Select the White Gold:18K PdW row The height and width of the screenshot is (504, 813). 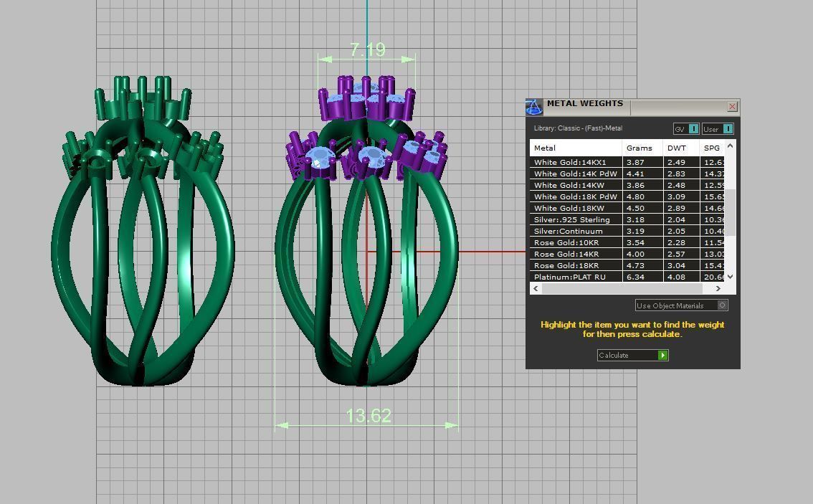point(627,196)
